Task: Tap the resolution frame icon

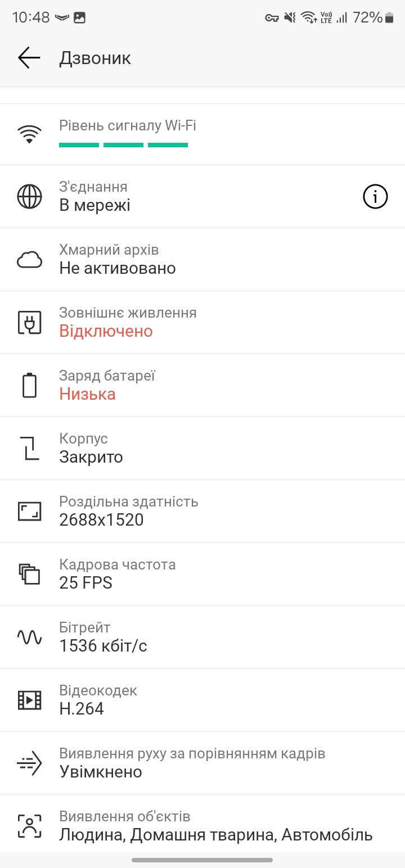Action: click(30, 512)
